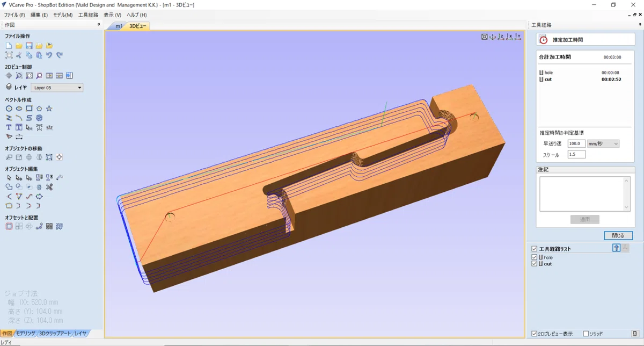
Task: Click the Pan view icon in 2D view control
Action: 9,76
